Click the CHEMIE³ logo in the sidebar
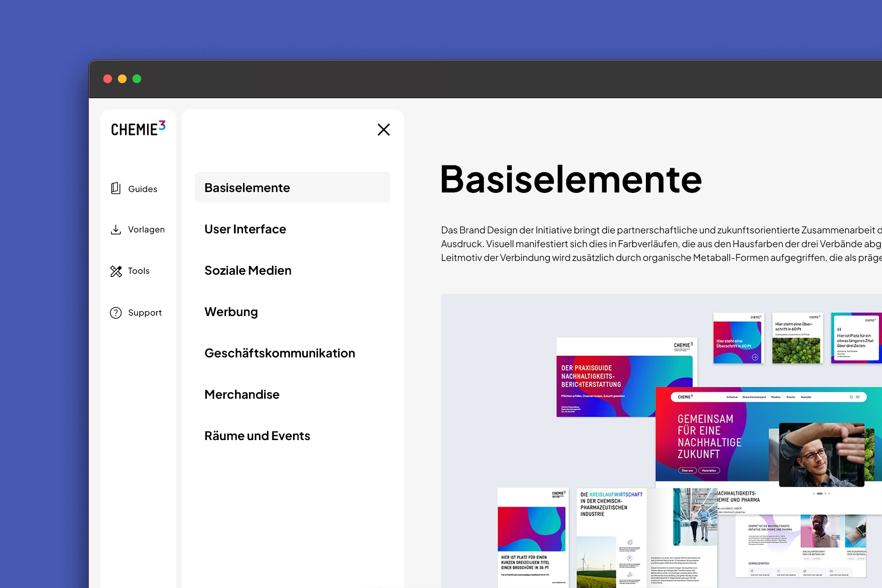Image resolution: width=882 pixels, height=588 pixels. [138, 129]
